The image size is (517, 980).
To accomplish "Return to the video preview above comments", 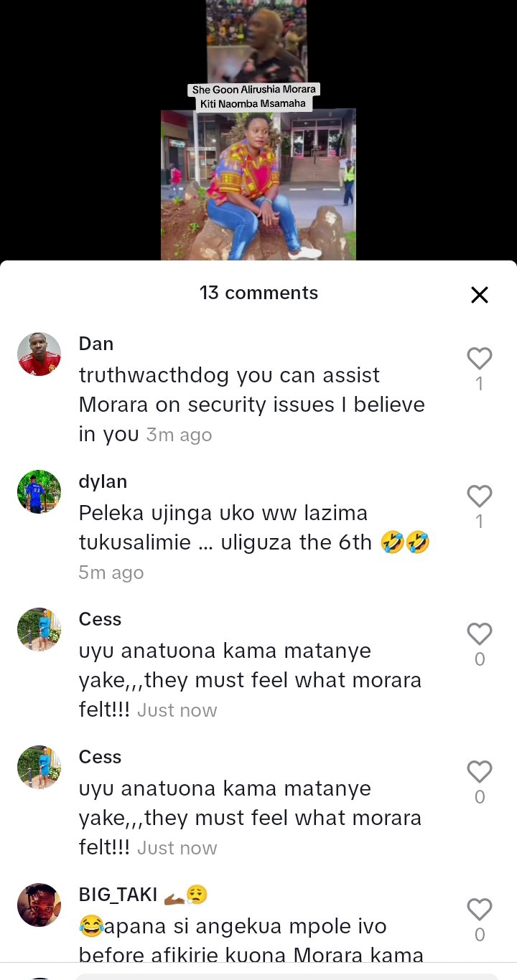I will (258, 130).
